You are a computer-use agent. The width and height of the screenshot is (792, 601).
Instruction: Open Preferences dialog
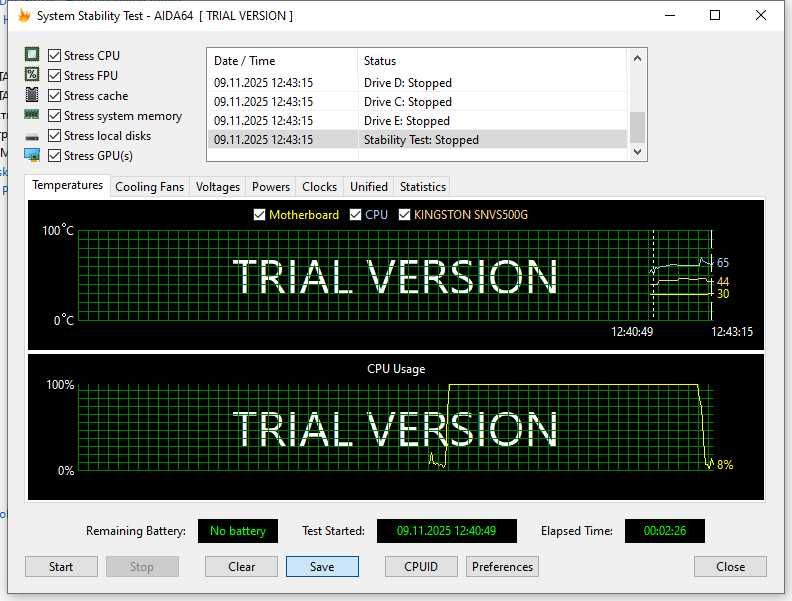tap(503, 567)
